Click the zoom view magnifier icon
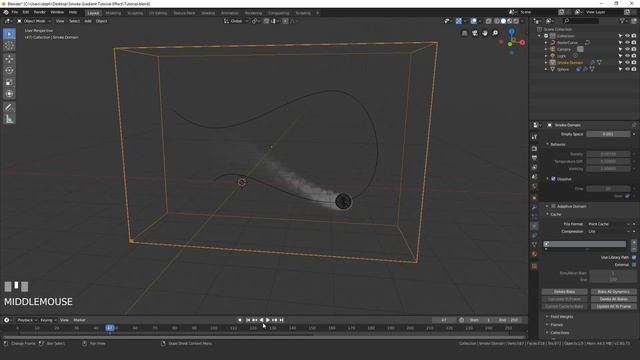 pos(495,33)
